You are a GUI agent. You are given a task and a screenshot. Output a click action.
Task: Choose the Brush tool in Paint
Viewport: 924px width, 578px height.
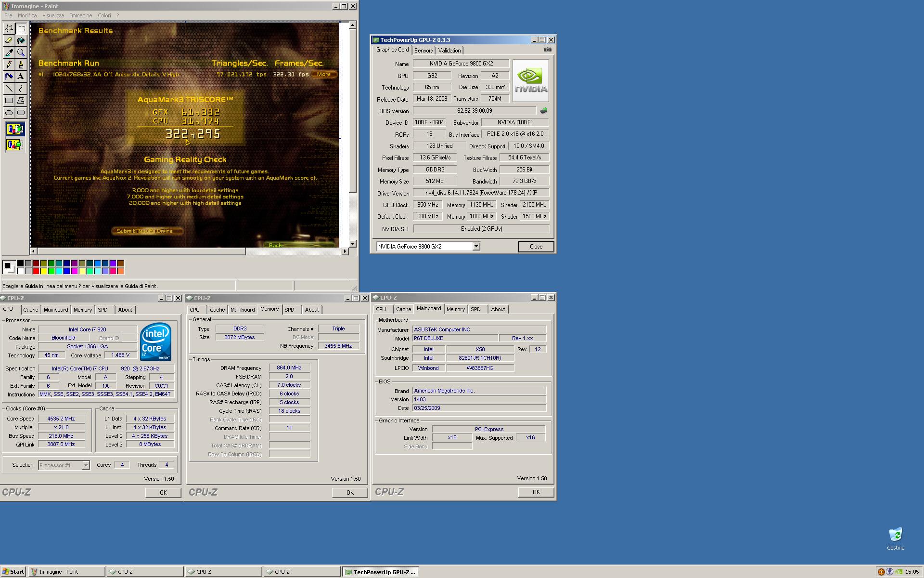pyautogui.click(x=21, y=64)
